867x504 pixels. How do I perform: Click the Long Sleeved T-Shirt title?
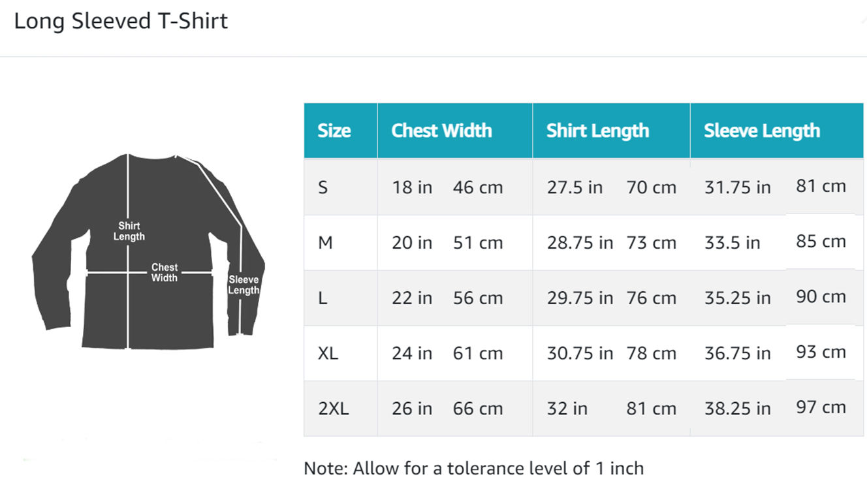tap(121, 21)
